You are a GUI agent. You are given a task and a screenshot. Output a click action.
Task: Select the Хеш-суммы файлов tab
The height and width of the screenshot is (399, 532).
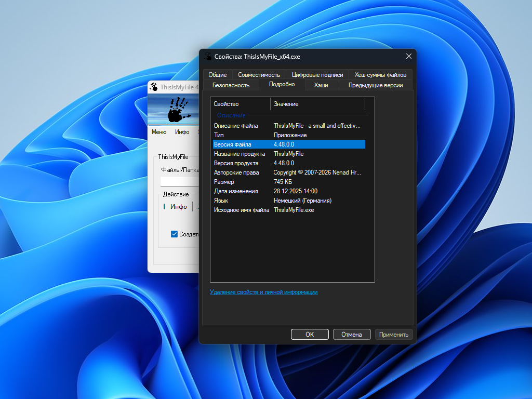[380, 75]
